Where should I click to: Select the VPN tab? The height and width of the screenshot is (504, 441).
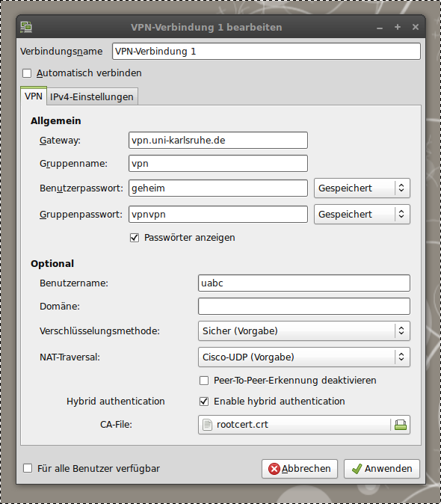point(34,96)
